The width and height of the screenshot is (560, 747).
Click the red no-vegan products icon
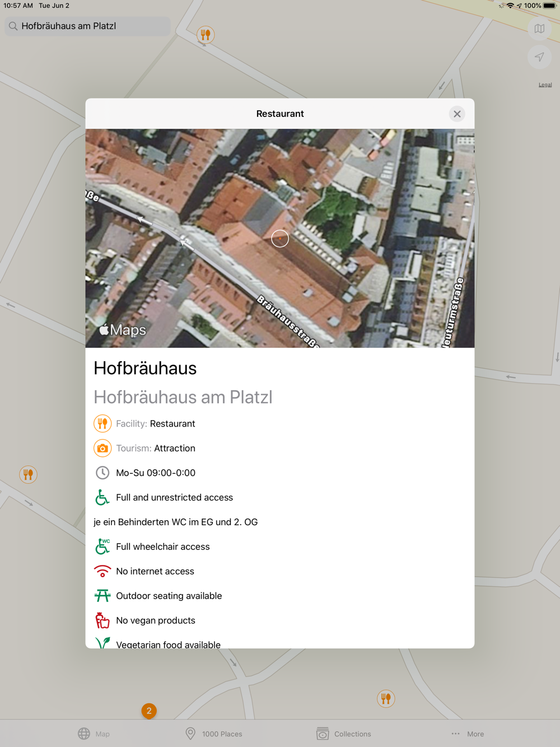[x=102, y=620]
